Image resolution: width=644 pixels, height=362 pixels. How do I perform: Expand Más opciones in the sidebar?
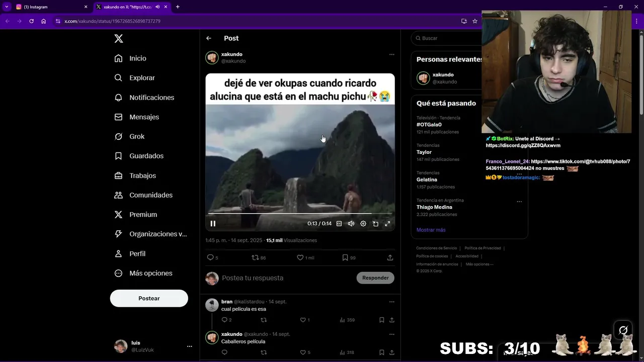pos(143,274)
